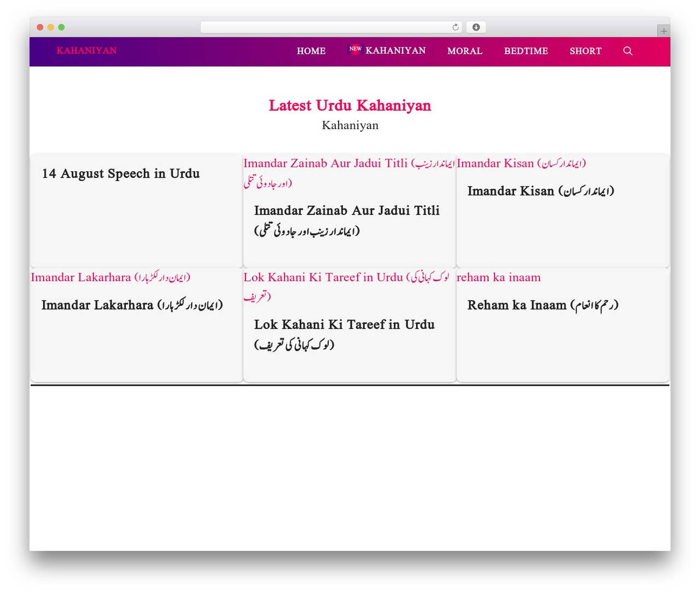Image resolution: width=700 pixels, height=593 pixels.
Task: Open the KAHANIYAN navigation menu item
Action: click(395, 50)
